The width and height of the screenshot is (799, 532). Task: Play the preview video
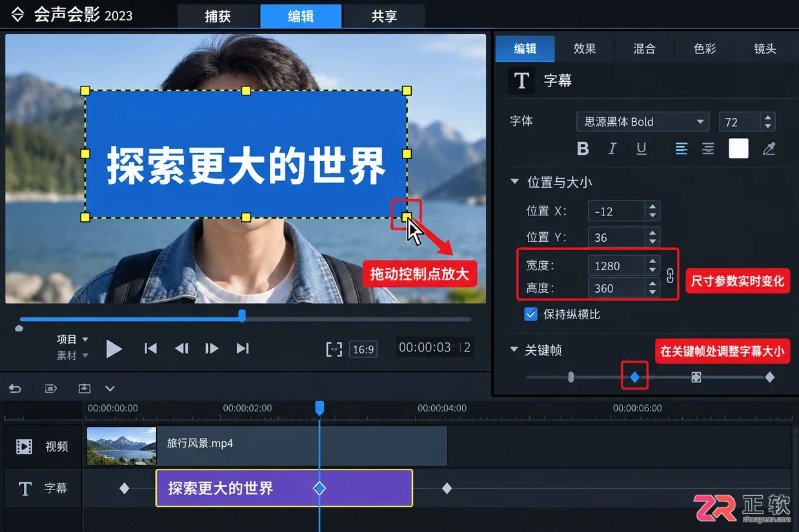(x=114, y=349)
